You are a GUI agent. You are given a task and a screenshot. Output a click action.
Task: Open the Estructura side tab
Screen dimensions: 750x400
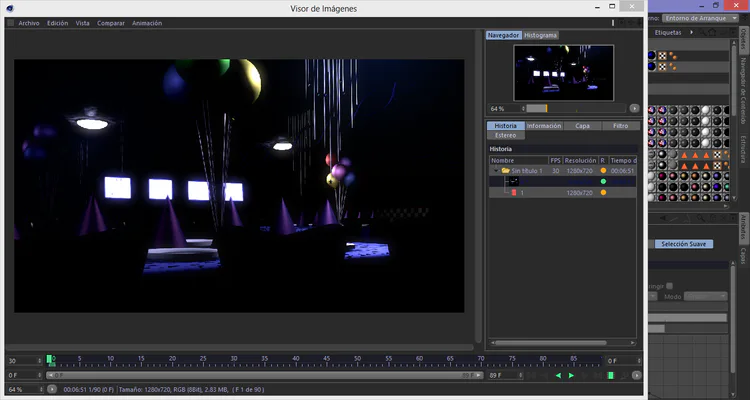click(x=743, y=149)
